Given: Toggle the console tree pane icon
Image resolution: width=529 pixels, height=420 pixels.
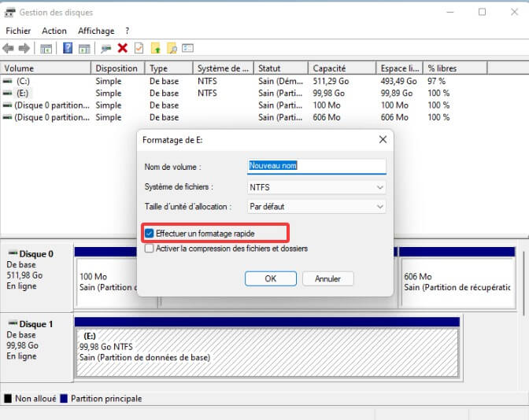Looking at the screenshot, I should (46, 49).
